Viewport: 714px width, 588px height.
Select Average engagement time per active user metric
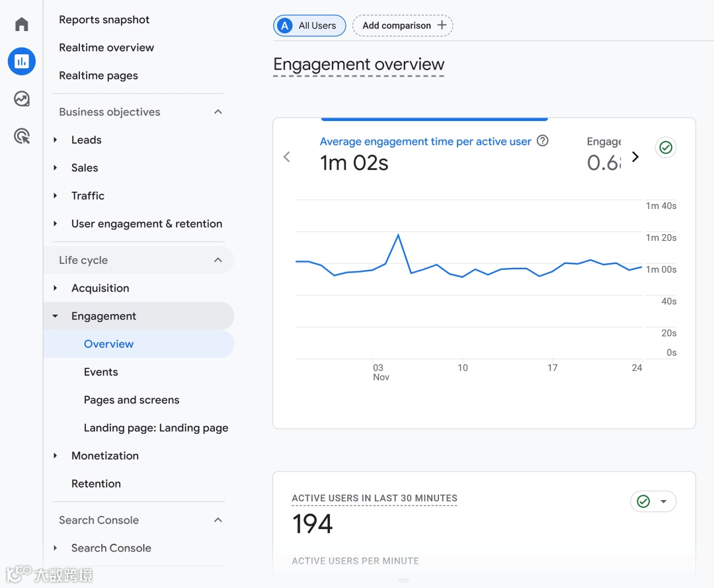coord(425,142)
